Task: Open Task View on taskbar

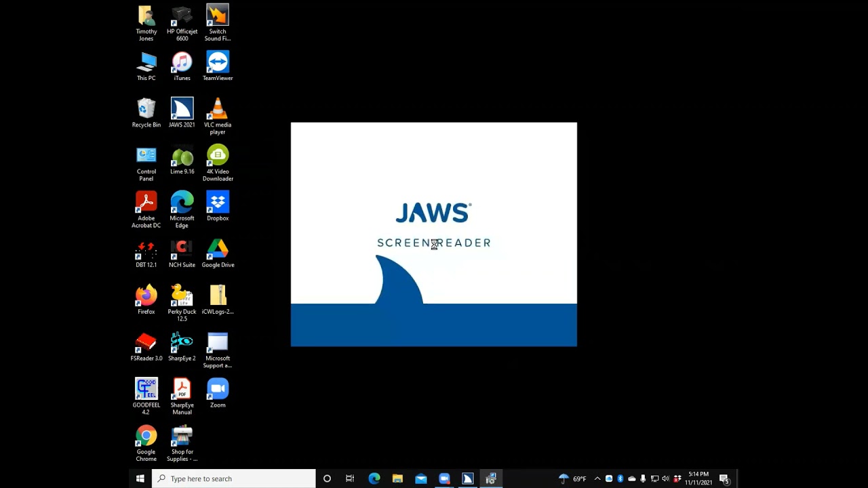Action: (x=350, y=479)
